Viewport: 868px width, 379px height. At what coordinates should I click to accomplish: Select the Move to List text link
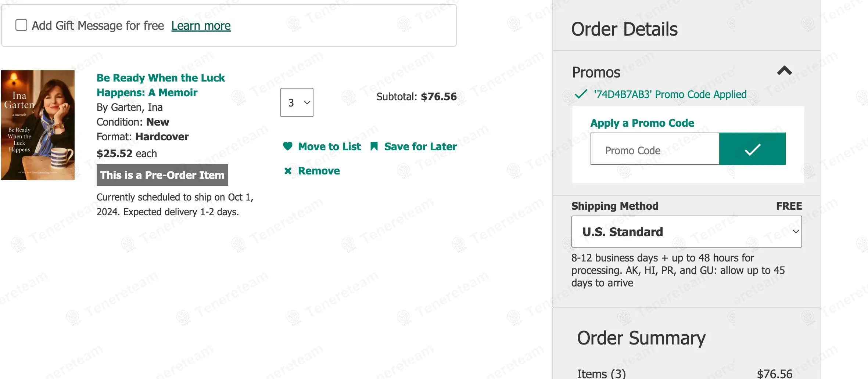[x=329, y=147]
